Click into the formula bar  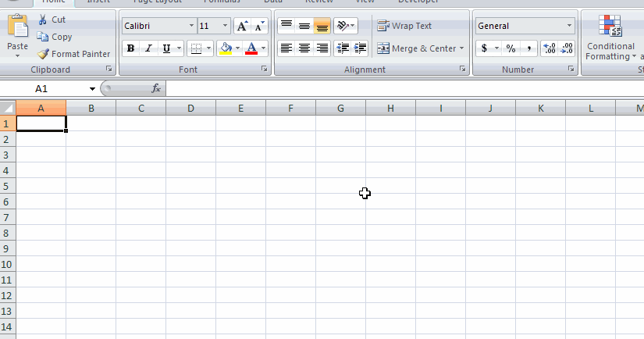click(x=404, y=89)
